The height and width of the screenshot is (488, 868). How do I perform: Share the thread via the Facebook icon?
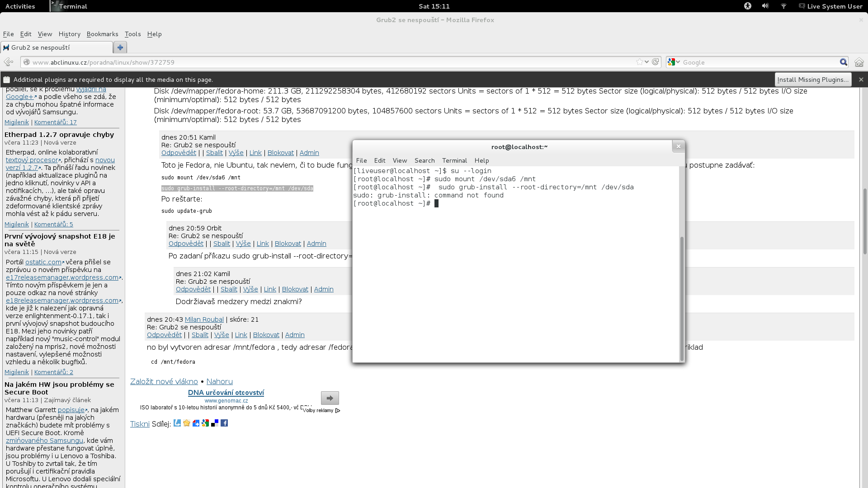(224, 423)
